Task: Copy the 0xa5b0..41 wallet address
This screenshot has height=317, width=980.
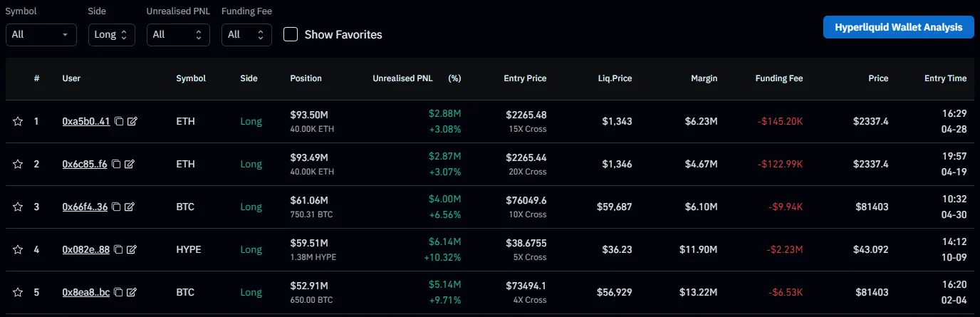Action: [119, 122]
